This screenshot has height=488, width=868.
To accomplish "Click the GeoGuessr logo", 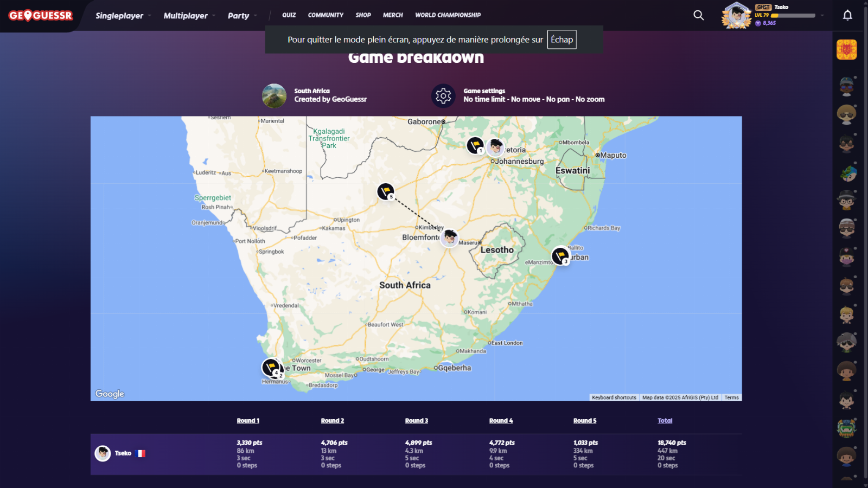I will [x=41, y=16].
